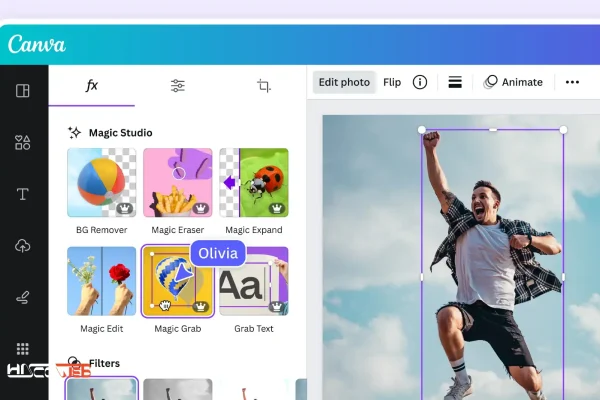The height and width of the screenshot is (400, 600).
Task: Select the Magic Expand thumbnail
Action: pos(254,183)
